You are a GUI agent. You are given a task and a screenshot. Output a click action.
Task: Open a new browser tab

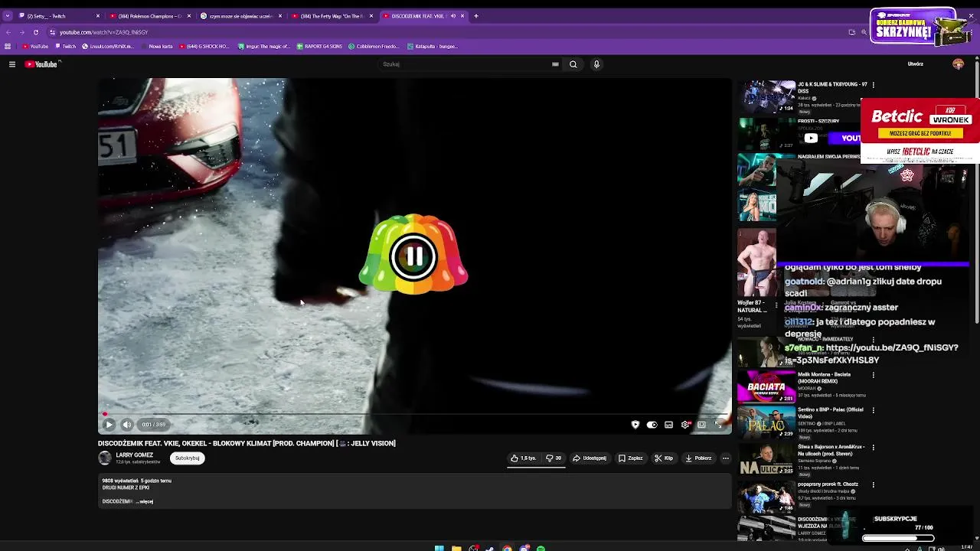click(x=476, y=16)
